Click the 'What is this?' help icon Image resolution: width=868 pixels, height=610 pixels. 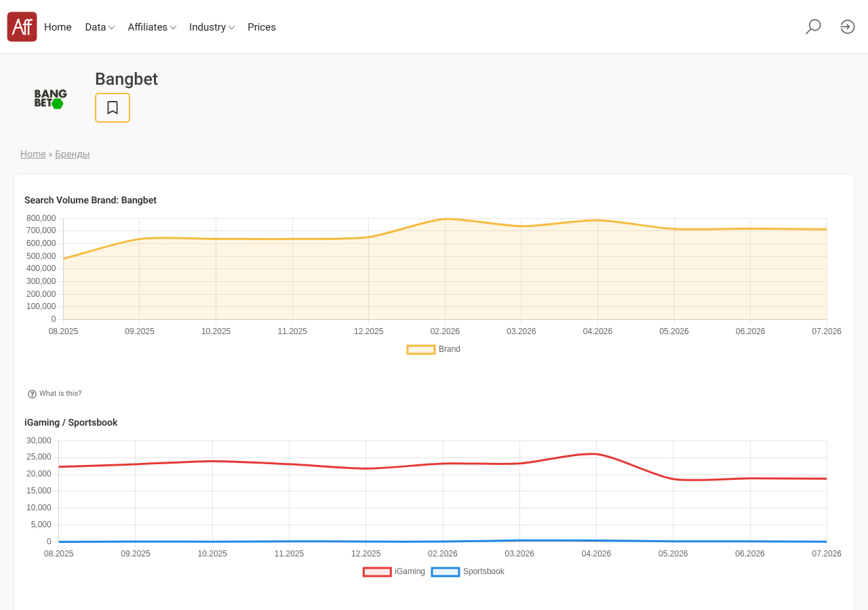(32, 394)
